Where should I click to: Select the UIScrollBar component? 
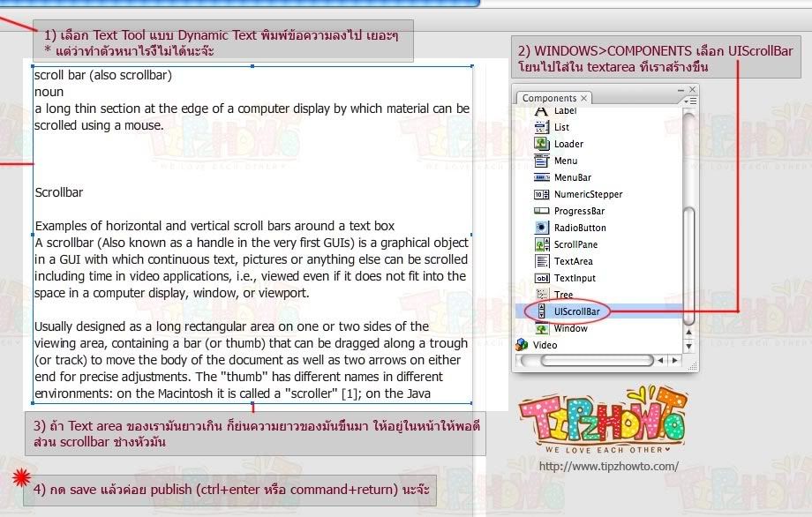[575, 311]
